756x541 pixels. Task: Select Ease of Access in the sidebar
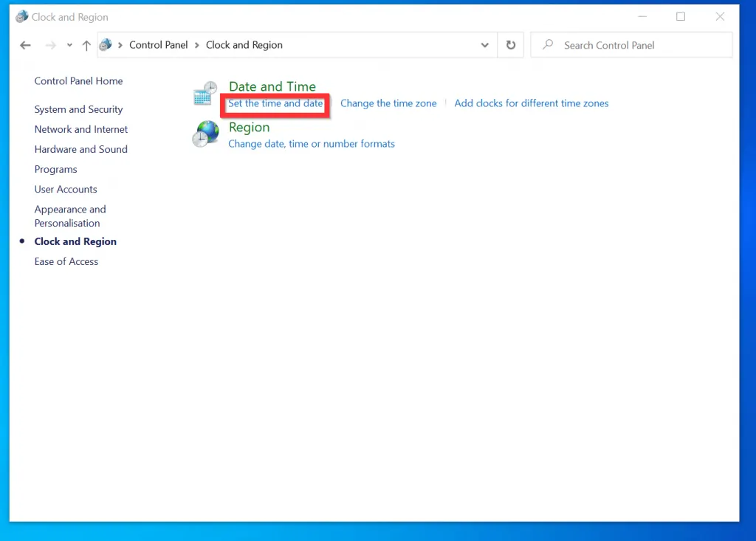coord(66,261)
